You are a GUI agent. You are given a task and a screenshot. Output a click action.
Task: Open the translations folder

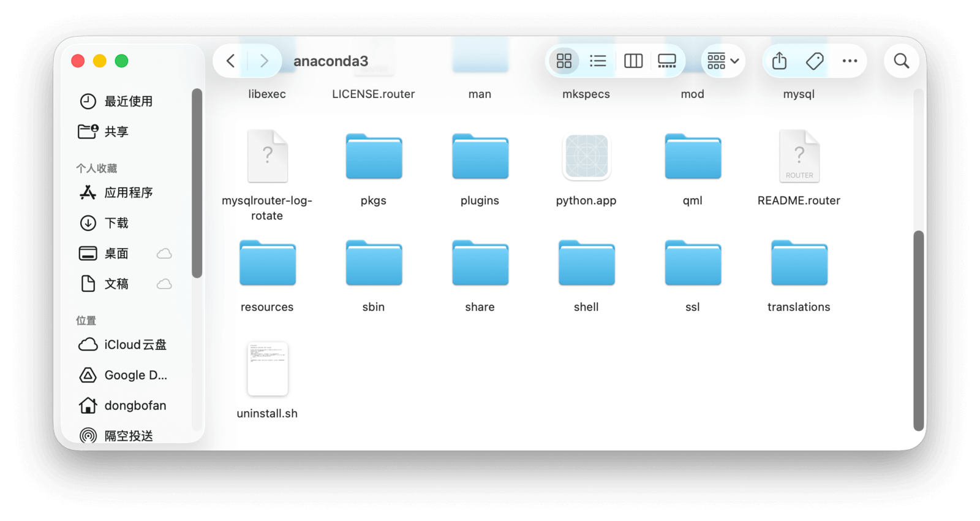click(799, 264)
